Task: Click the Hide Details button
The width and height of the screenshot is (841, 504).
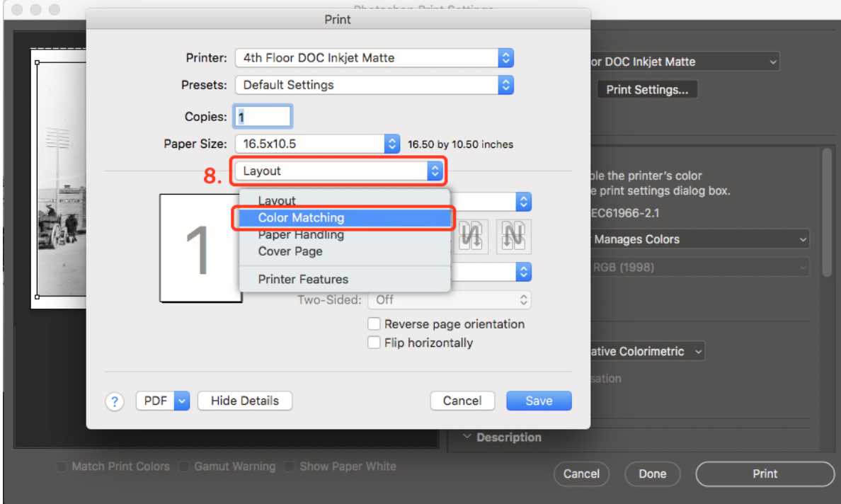Action: (244, 401)
